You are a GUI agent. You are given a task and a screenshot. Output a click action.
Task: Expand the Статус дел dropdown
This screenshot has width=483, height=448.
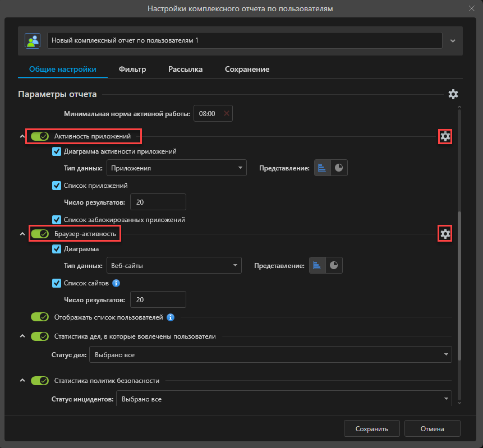pyautogui.click(x=270, y=355)
